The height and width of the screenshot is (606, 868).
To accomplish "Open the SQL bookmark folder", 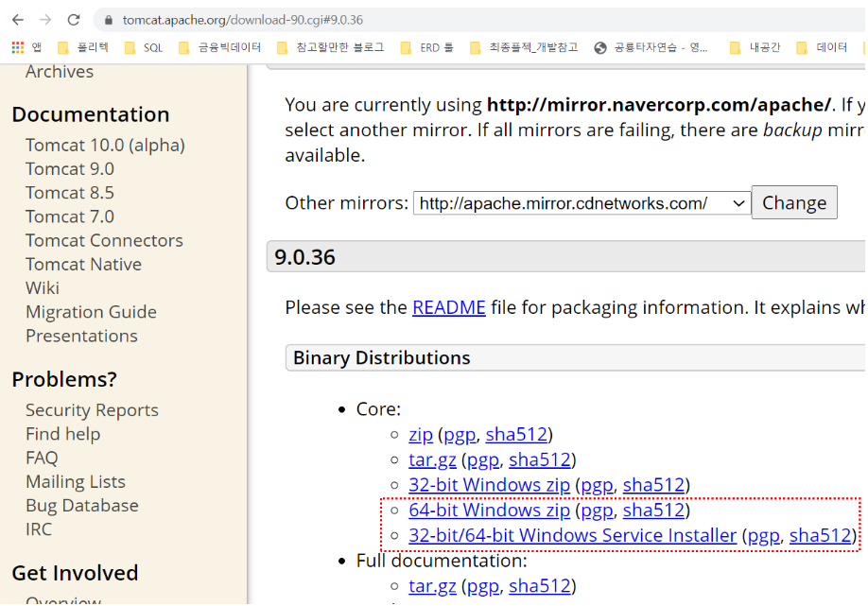I will pos(144,47).
